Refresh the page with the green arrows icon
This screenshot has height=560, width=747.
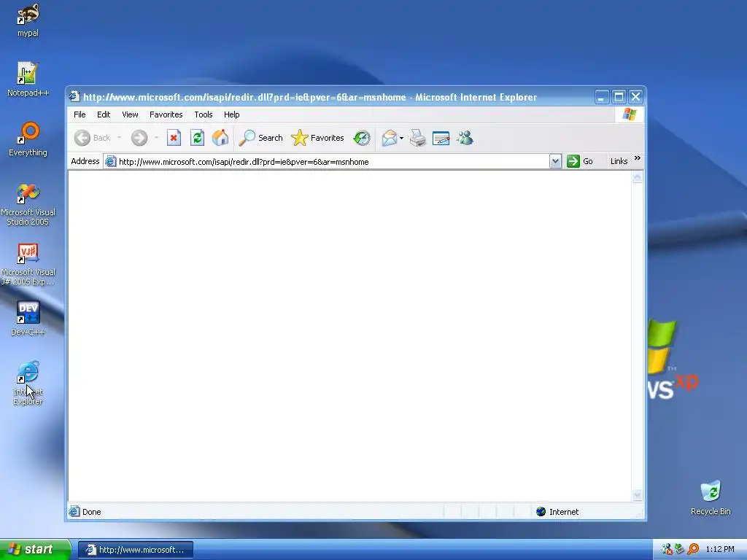click(x=197, y=138)
